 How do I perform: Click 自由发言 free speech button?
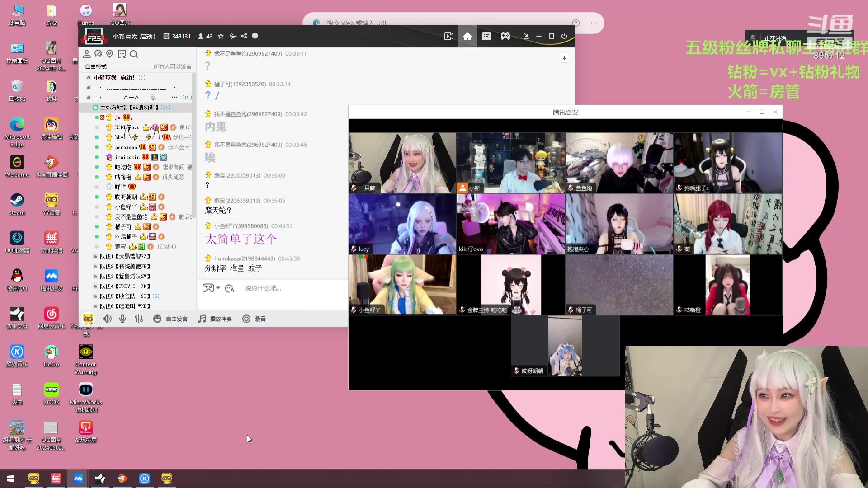(171, 319)
